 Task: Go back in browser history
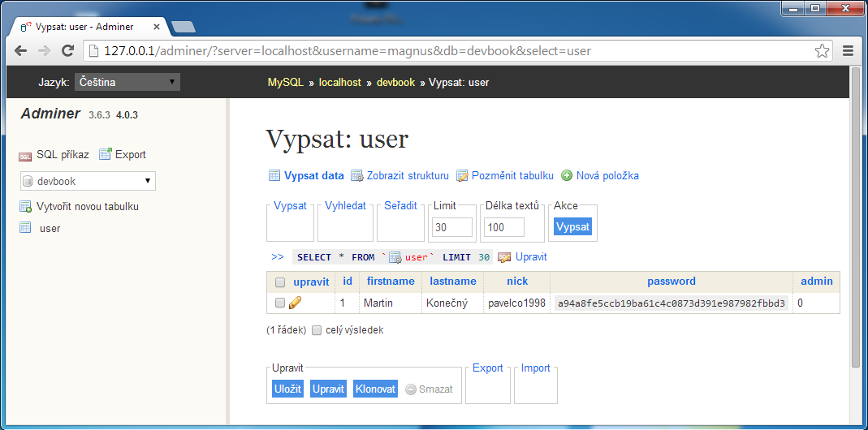[20, 51]
